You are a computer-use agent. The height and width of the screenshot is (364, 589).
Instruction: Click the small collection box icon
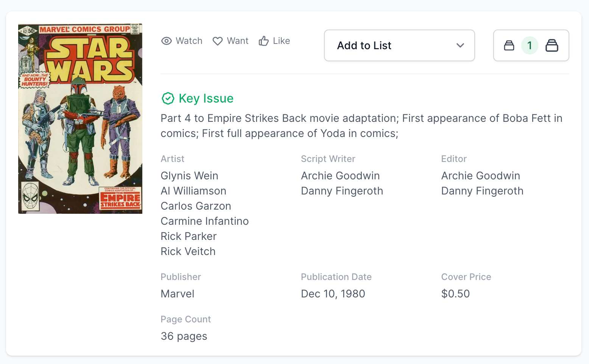pos(509,45)
